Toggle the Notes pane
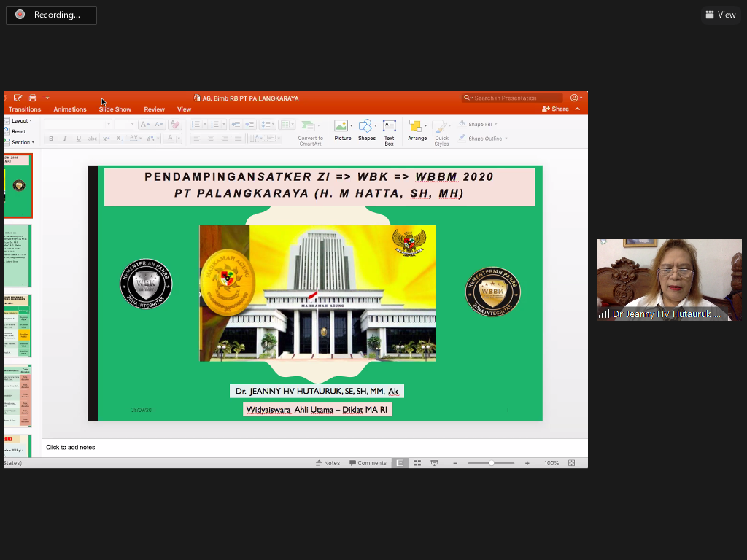747x560 pixels. (x=328, y=463)
